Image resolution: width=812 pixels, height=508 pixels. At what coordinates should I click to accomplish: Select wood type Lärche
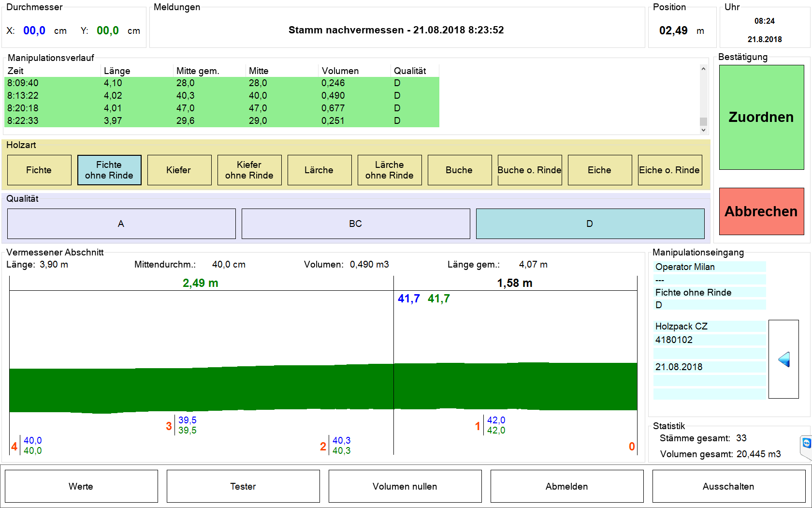319,170
